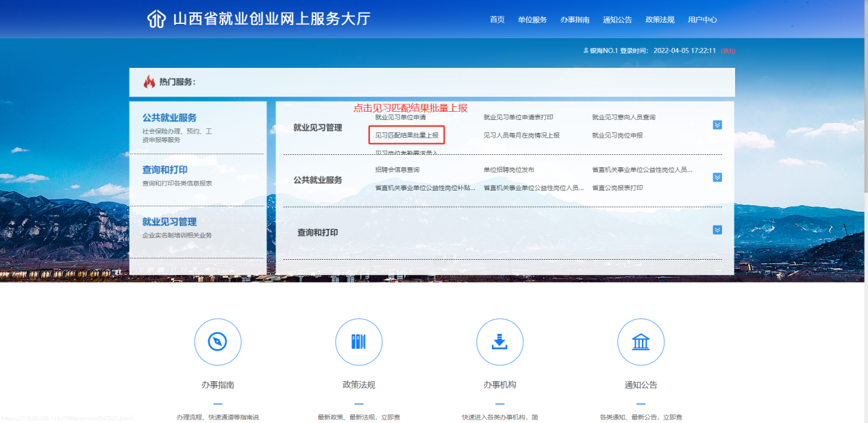Click the username 银海NO.1
The width and height of the screenshot is (868, 423).
click(604, 51)
